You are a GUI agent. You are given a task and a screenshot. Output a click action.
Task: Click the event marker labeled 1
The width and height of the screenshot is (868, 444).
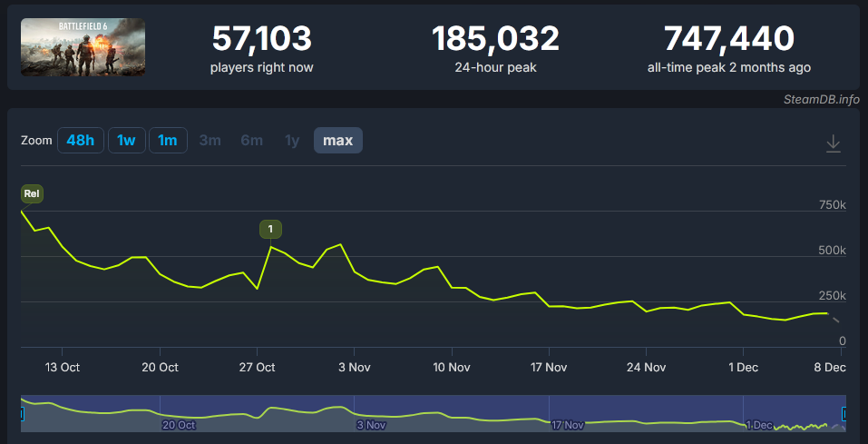tap(270, 229)
